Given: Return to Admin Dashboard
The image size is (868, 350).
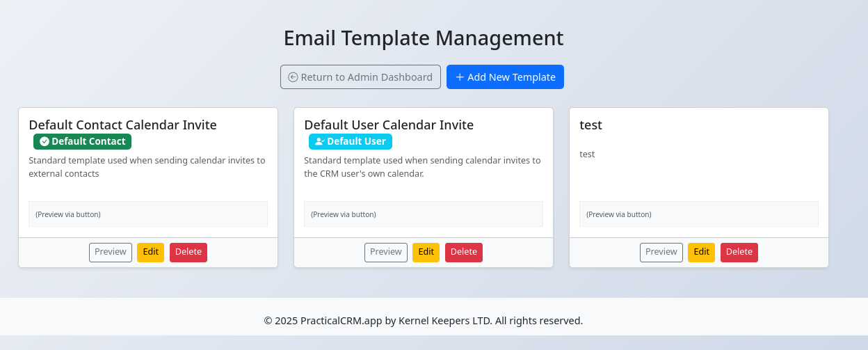Looking at the screenshot, I should point(360,77).
